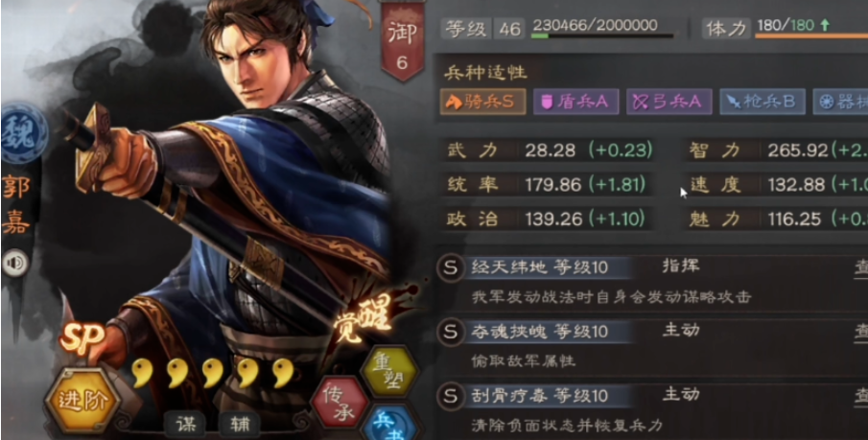Select the 弓兵A troop type
This screenshot has width=868, height=440.
(x=669, y=102)
